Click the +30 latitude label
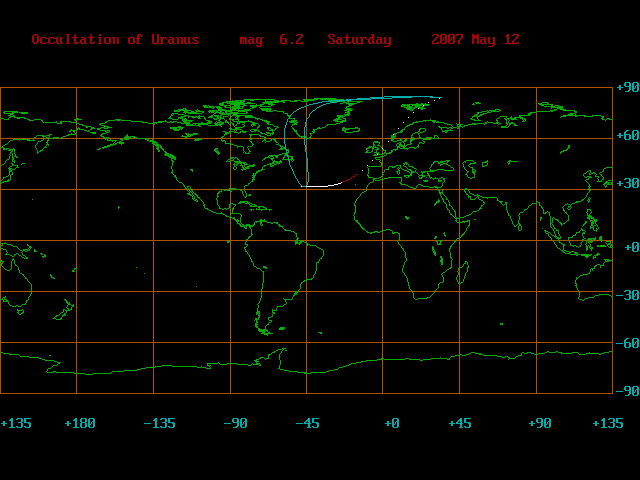This screenshot has height=480, width=640. pyautogui.click(x=627, y=183)
